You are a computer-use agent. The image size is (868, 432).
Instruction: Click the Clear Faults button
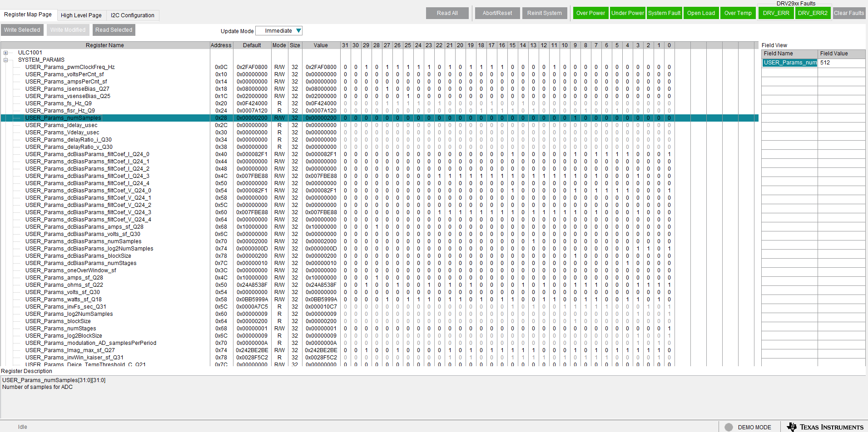[849, 13]
